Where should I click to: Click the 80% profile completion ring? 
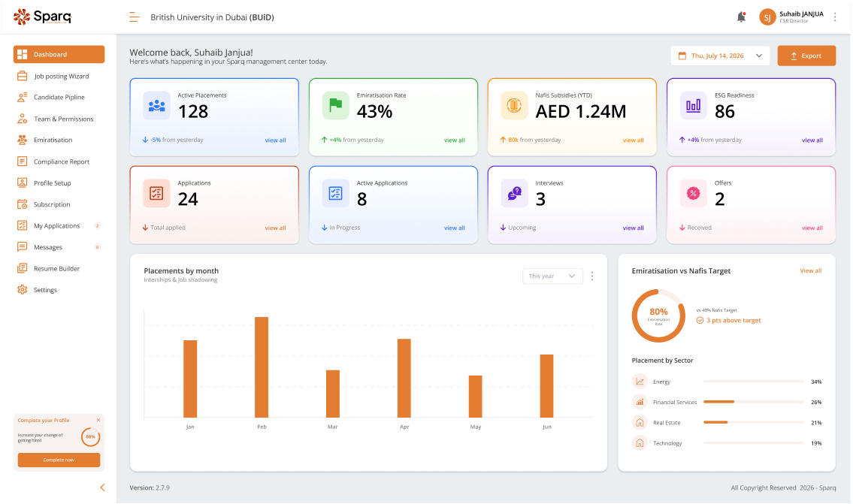coord(90,437)
